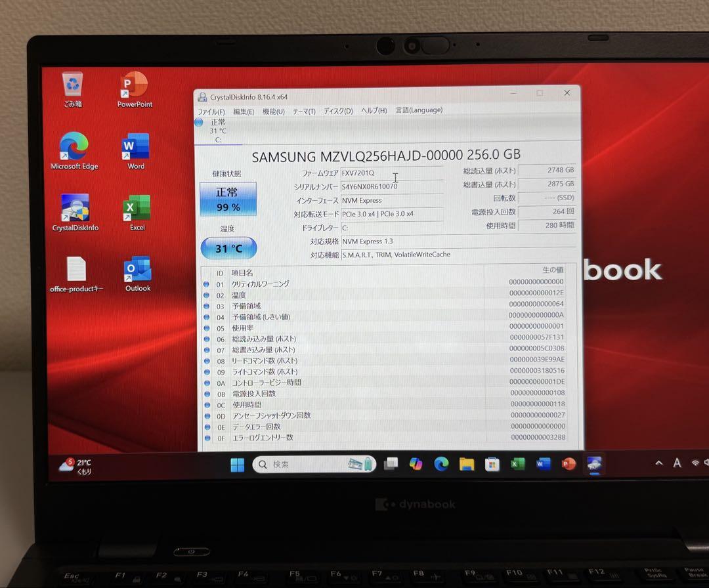The height and width of the screenshot is (588, 709).
Task: Open the ヘルプ(H) menu
Action: (x=374, y=110)
